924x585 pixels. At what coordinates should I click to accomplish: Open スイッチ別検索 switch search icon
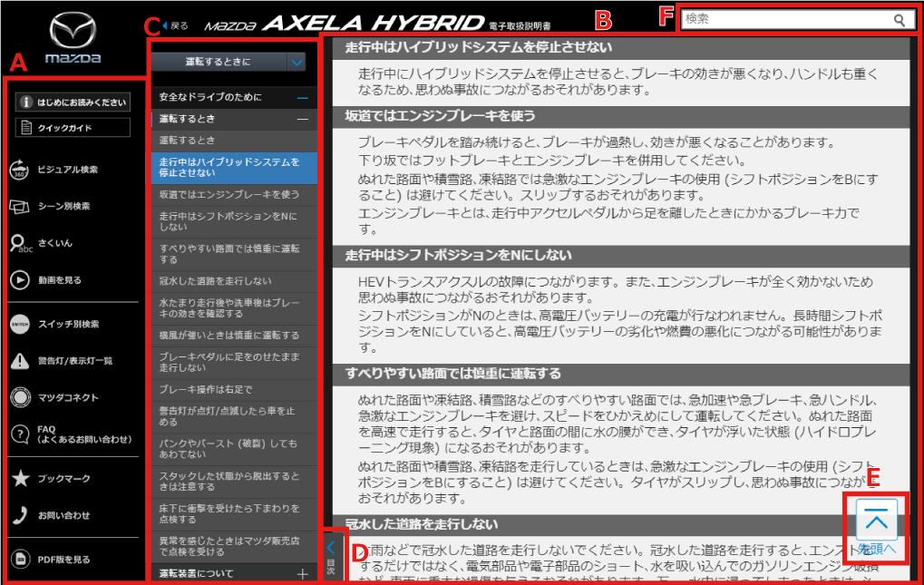pos(20,324)
